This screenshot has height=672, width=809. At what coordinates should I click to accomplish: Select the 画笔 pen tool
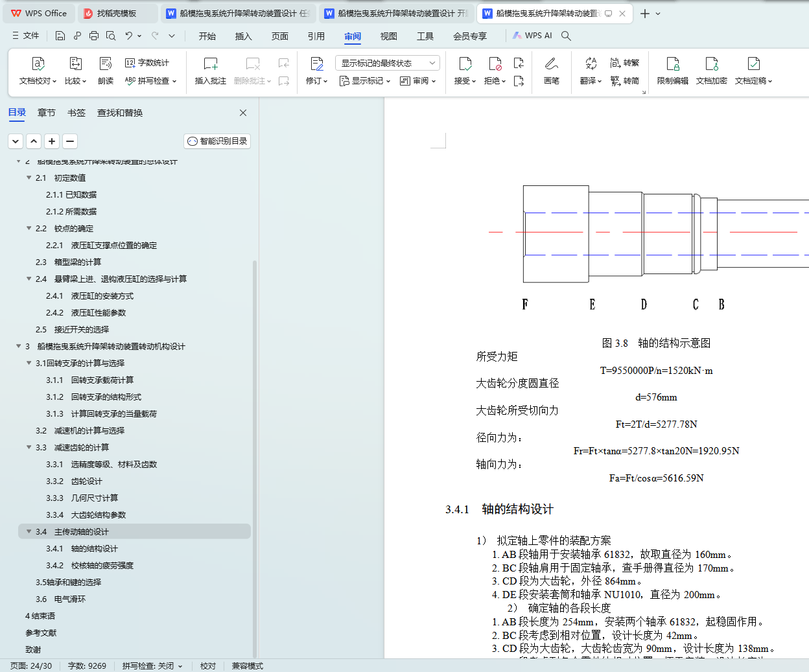coord(552,71)
